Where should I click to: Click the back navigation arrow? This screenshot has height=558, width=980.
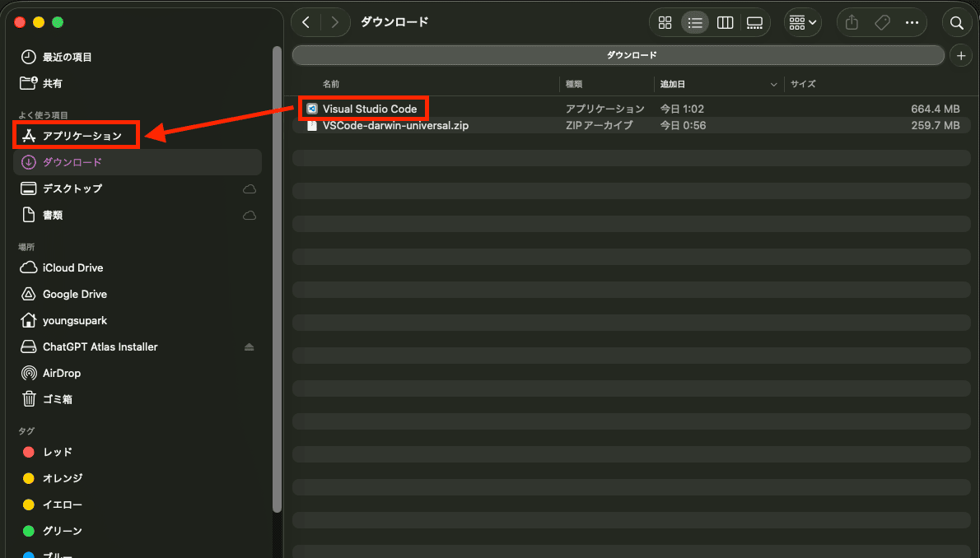click(x=306, y=23)
